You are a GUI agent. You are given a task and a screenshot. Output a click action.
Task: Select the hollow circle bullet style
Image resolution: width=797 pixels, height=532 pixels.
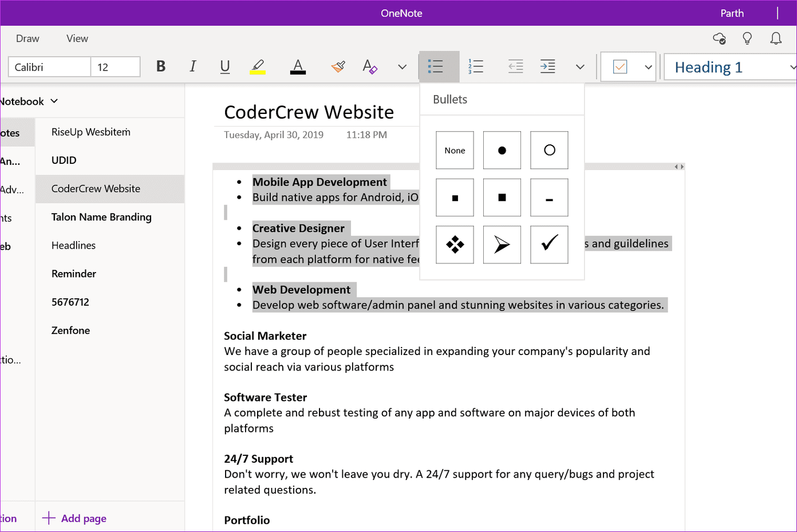coord(549,150)
